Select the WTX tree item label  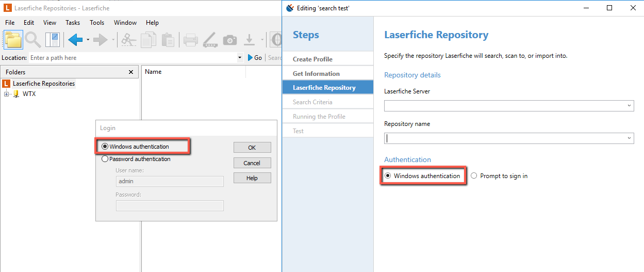(29, 94)
